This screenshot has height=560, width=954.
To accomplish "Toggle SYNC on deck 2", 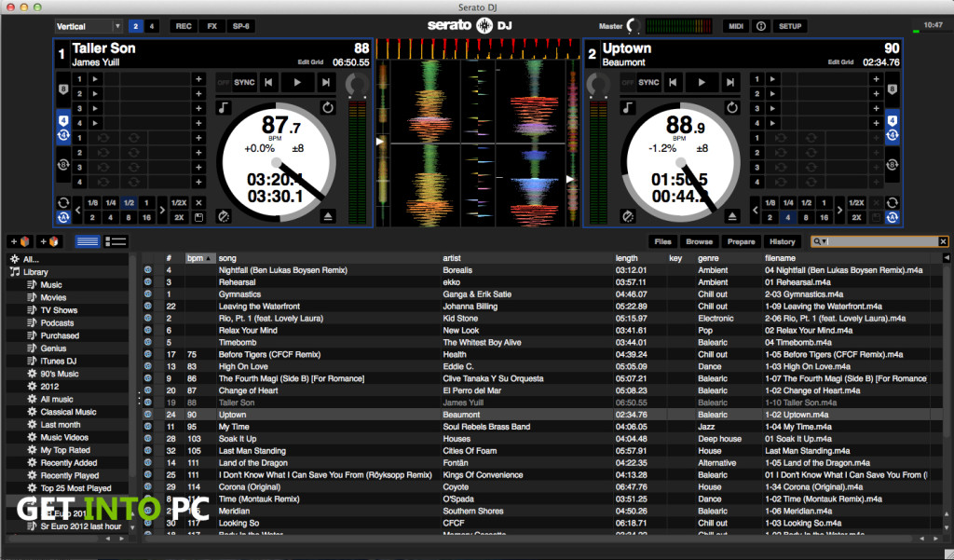I will (x=648, y=82).
